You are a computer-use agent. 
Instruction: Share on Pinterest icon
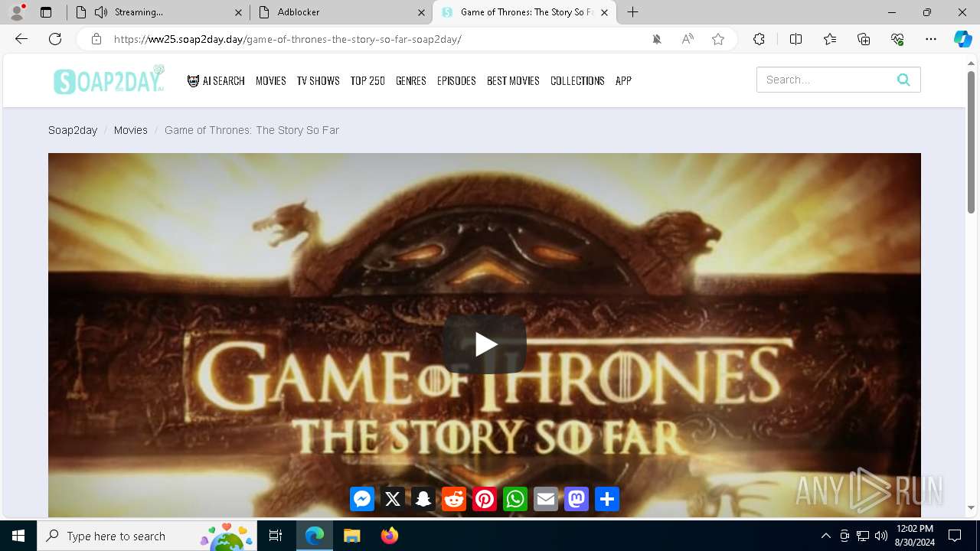point(485,499)
